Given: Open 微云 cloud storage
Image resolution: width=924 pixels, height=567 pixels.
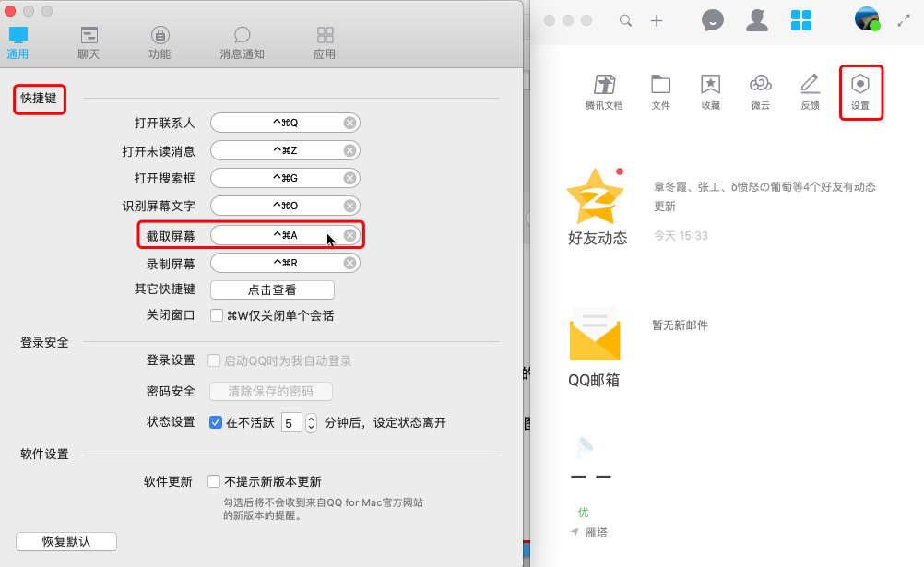Looking at the screenshot, I should tap(760, 92).
